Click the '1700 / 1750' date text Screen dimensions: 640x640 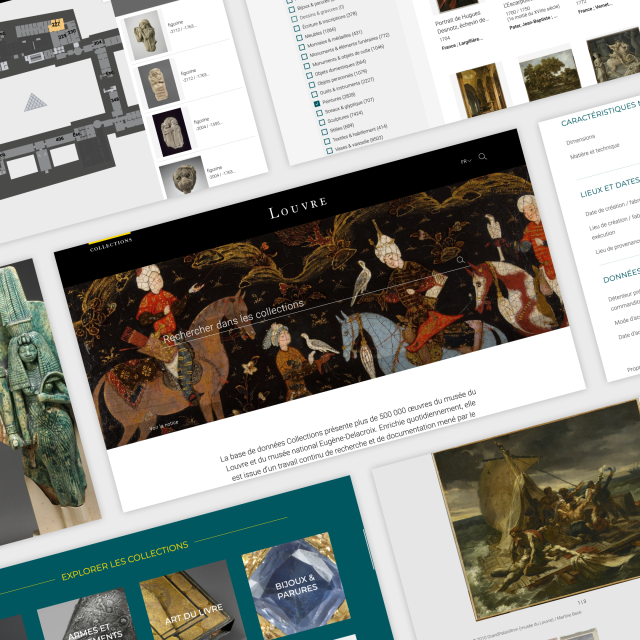[x=518, y=11]
